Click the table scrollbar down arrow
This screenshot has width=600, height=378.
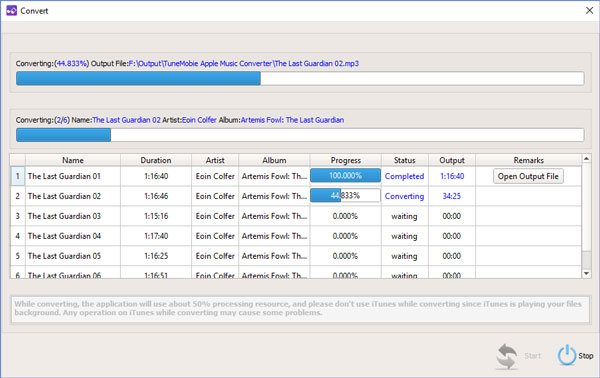(x=586, y=273)
